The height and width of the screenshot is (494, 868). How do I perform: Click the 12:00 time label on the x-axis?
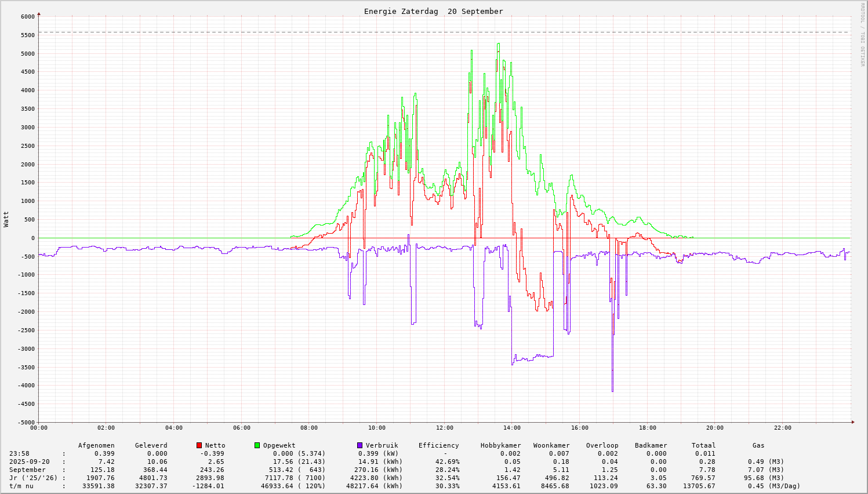pyautogui.click(x=444, y=428)
